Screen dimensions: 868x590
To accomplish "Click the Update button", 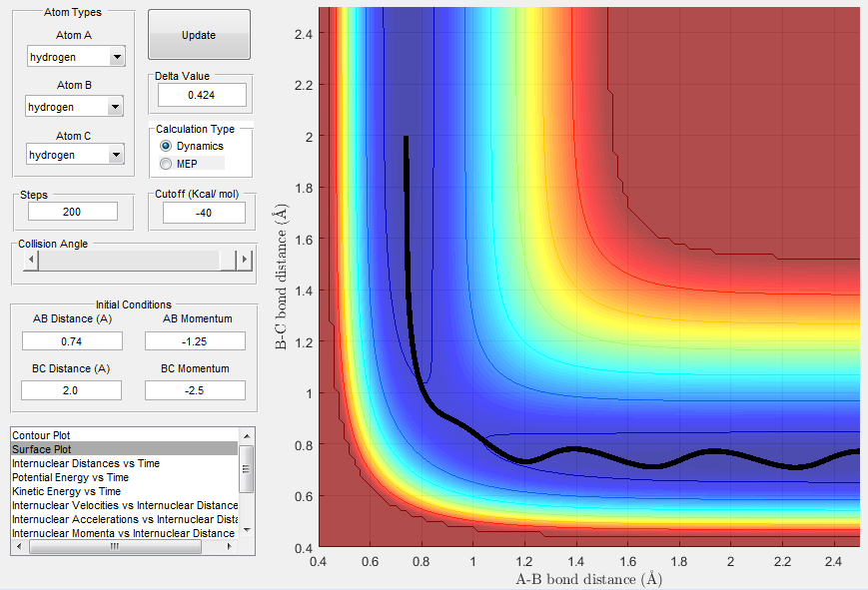I will click(199, 35).
